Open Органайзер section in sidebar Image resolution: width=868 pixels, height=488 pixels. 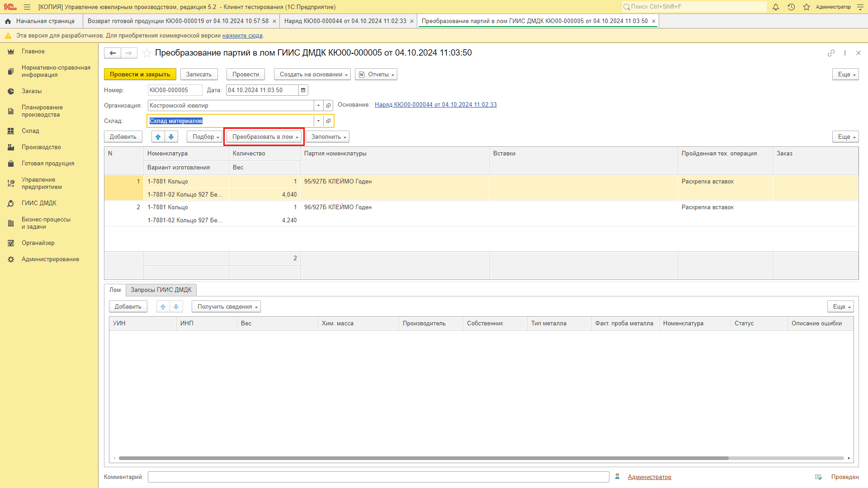pos(38,243)
